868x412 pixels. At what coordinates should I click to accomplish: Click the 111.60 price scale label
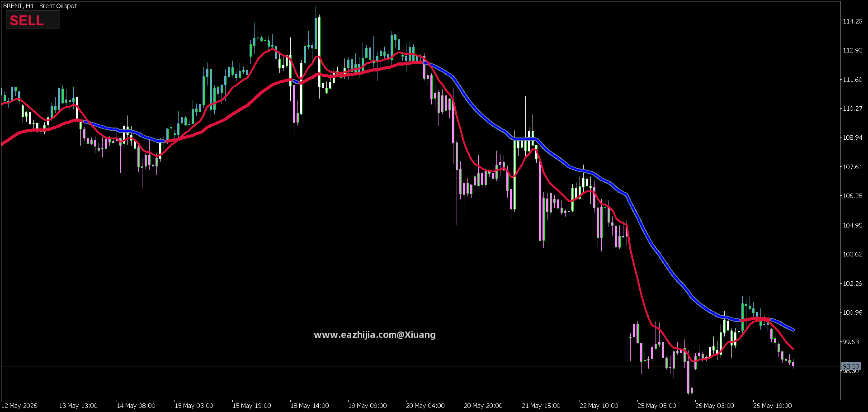click(x=852, y=80)
